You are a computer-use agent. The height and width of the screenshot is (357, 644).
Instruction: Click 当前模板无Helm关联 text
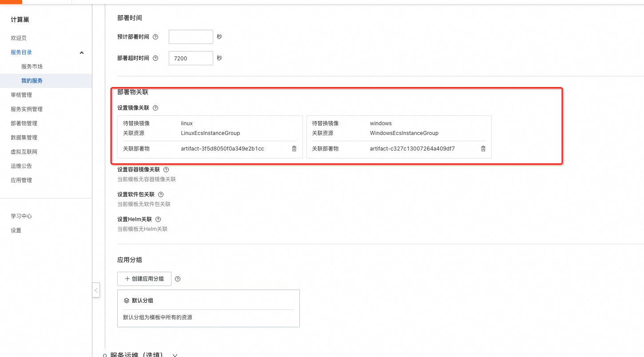(143, 229)
